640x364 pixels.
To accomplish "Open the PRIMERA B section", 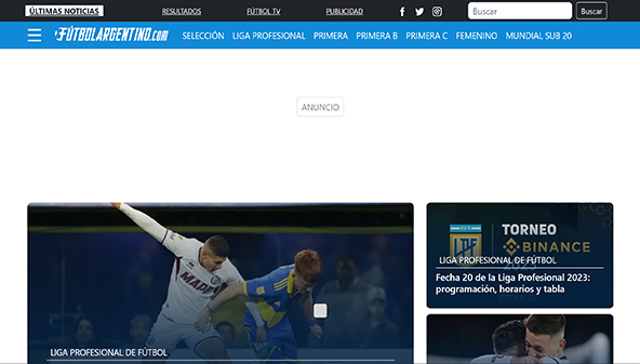I will 377,36.
